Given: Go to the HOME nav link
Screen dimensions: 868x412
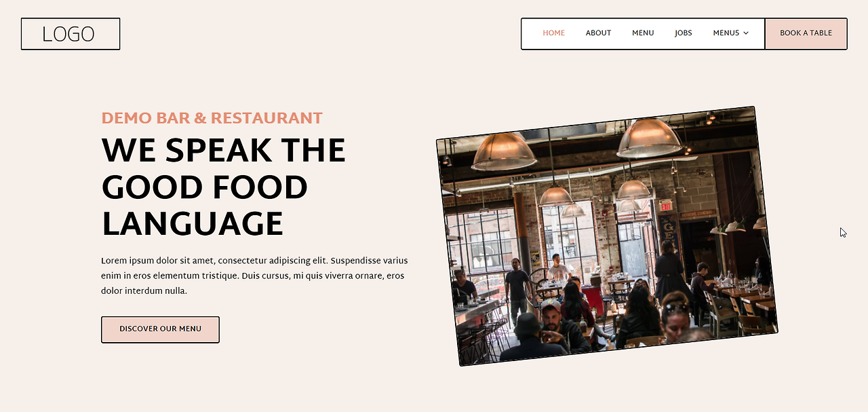Looking at the screenshot, I should click(553, 33).
